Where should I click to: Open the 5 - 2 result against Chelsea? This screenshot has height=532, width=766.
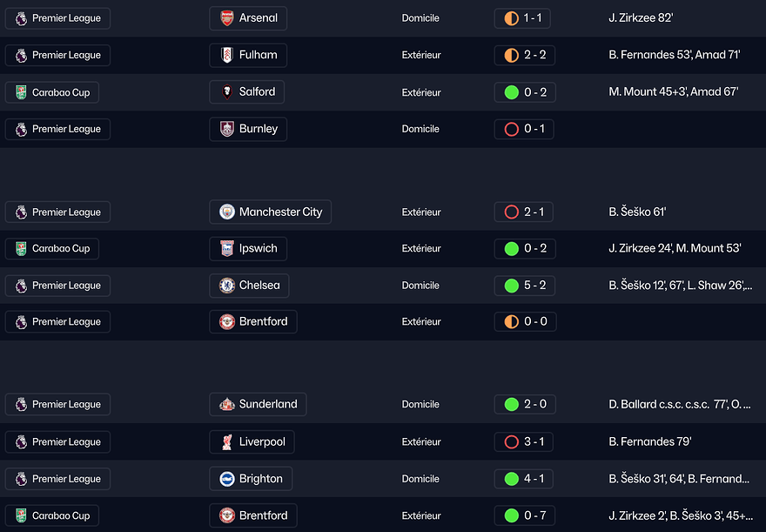click(523, 285)
